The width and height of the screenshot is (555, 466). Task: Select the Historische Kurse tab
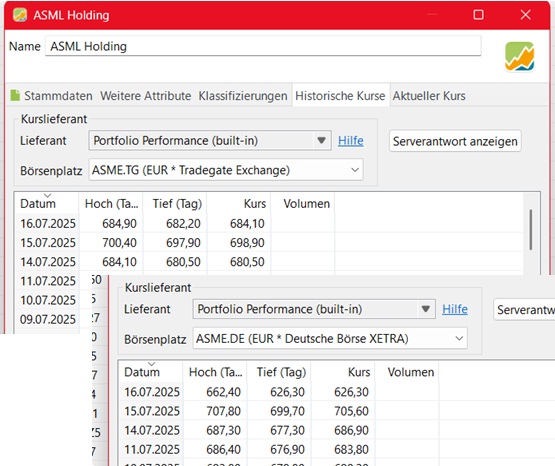[340, 96]
